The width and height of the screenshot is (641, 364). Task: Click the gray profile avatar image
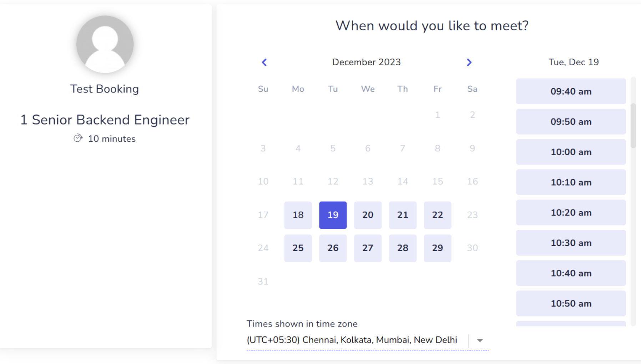click(105, 44)
